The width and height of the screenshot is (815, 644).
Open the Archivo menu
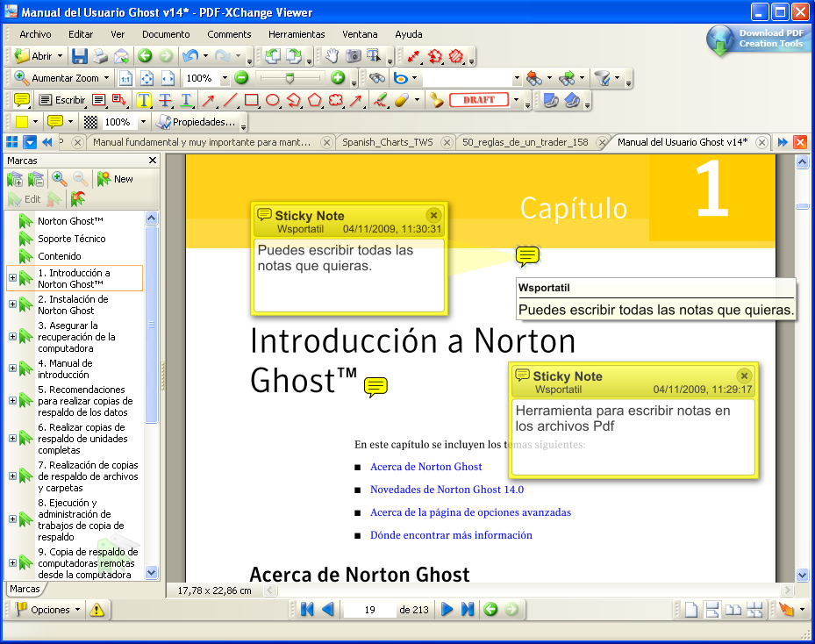(x=35, y=34)
